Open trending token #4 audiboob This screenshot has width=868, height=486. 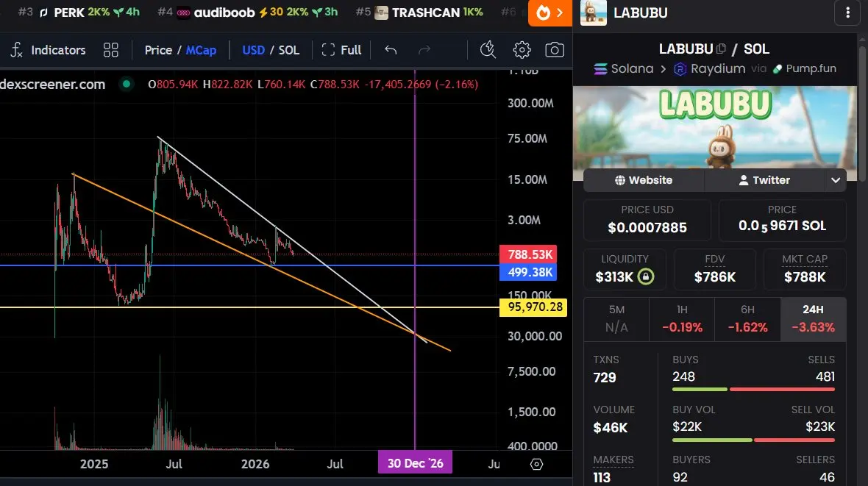(247, 12)
